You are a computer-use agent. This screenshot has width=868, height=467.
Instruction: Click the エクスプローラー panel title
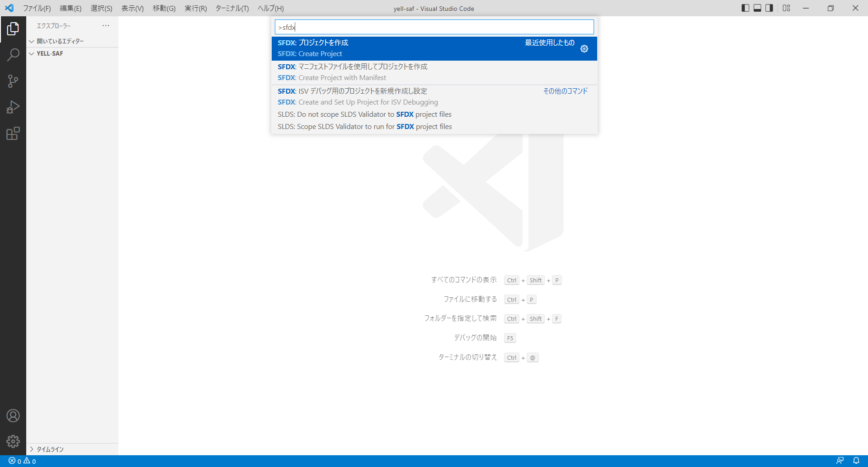(54, 26)
